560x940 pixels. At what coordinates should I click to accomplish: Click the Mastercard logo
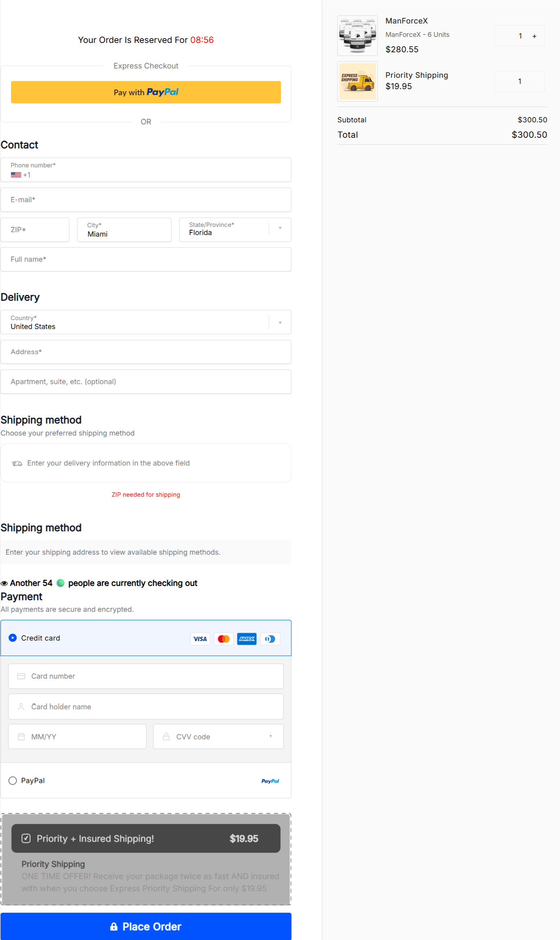tap(224, 639)
